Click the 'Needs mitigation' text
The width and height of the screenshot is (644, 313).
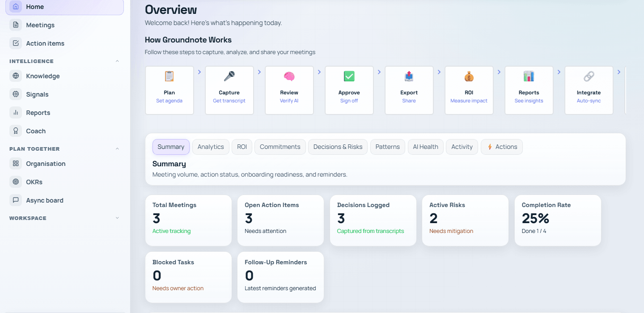tap(451, 231)
